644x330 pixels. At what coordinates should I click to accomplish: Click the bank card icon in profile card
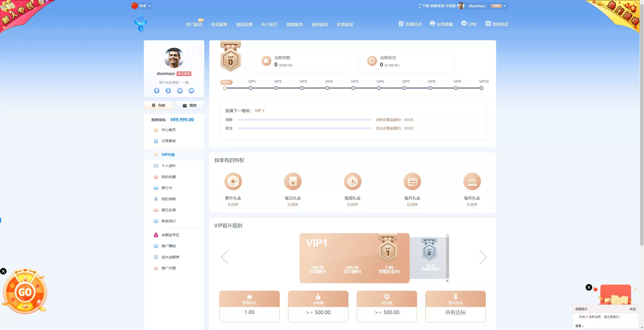(x=191, y=91)
